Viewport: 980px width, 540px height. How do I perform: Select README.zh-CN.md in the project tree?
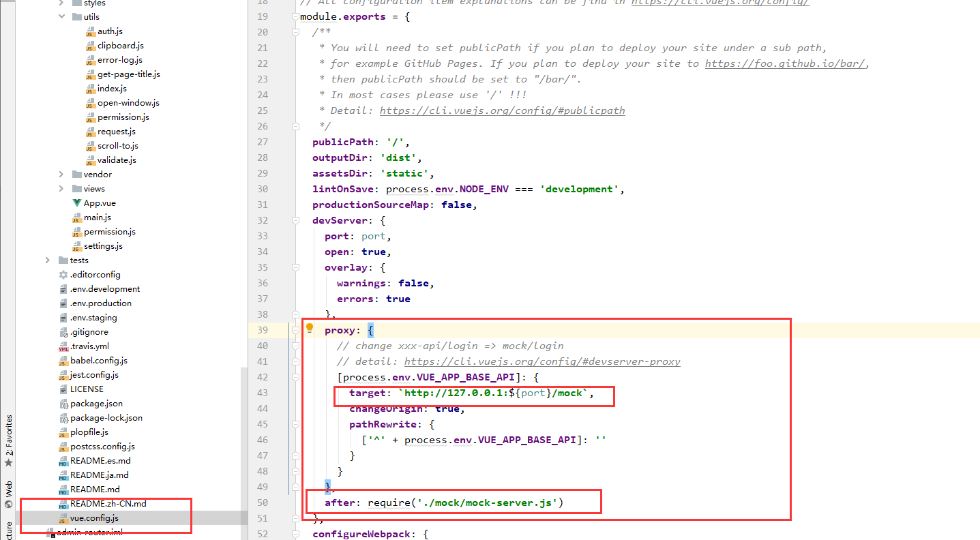(108, 504)
